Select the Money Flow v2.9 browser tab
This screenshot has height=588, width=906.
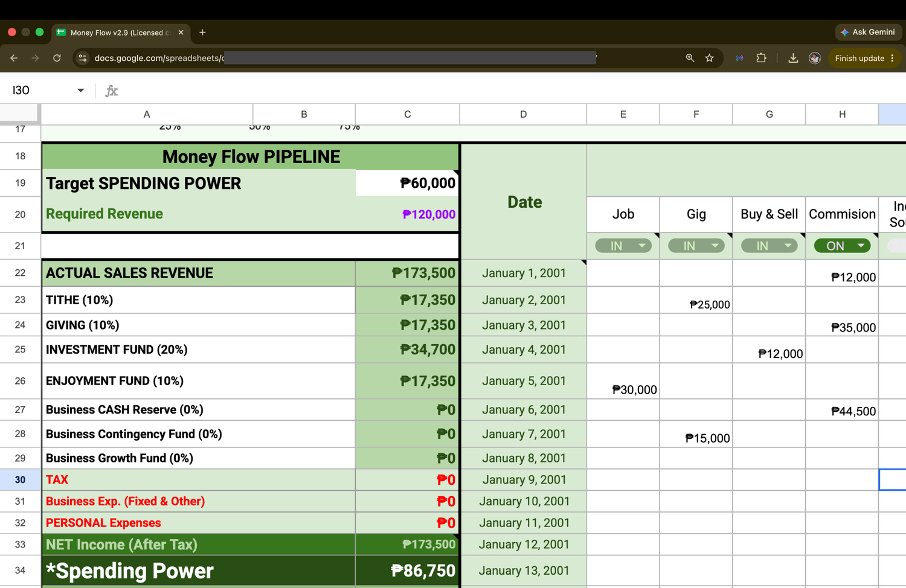pos(121,33)
